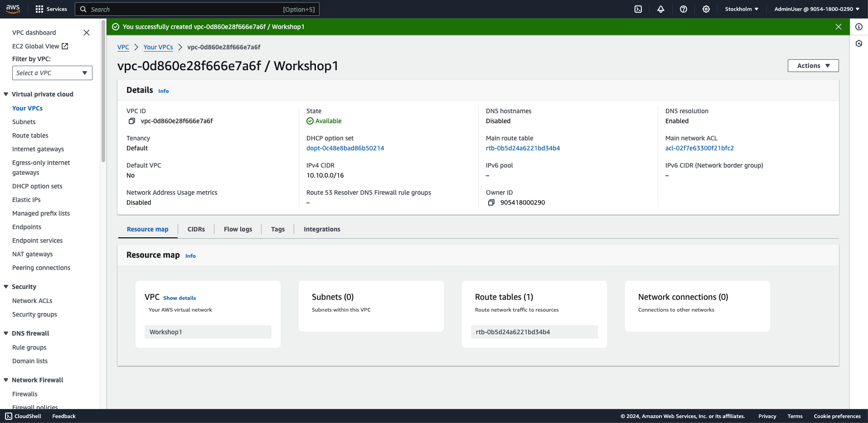Click Show details link in VPC card
Viewport: 868px width, 423px height.
tap(179, 298)
